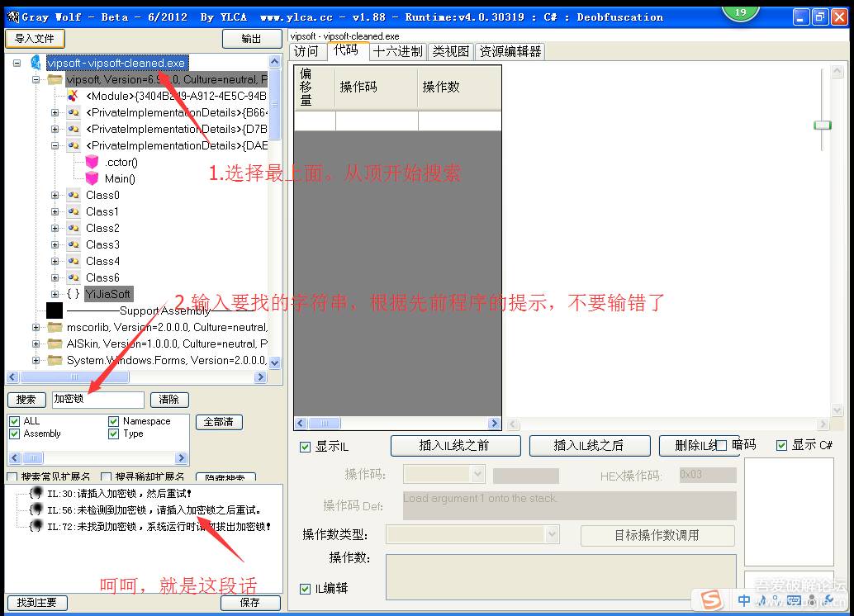Click the Gray Wolf title bar app icon
854x616 pixels.
(13, 17)
